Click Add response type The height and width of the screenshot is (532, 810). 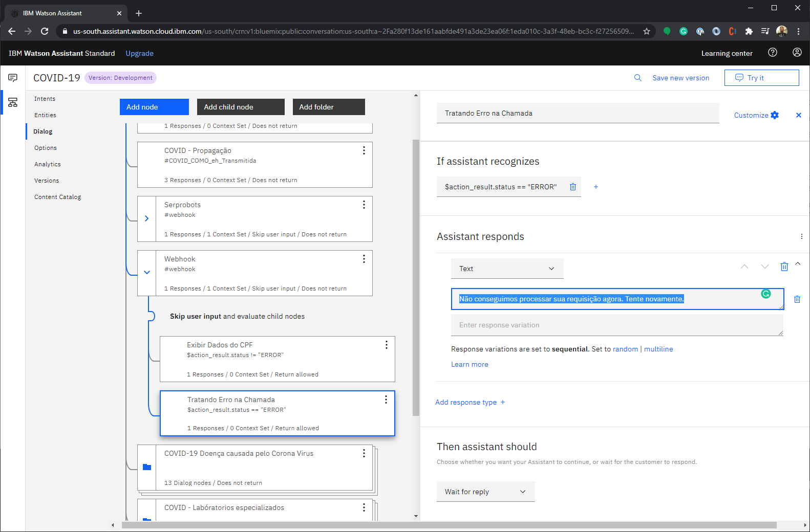[470, 402]
